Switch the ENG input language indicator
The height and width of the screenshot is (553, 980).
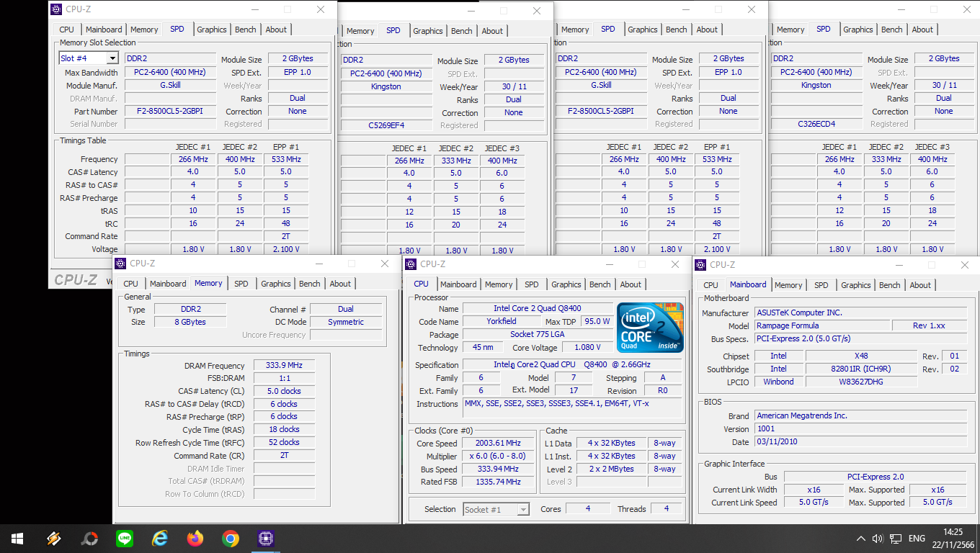tap(917, 539)
